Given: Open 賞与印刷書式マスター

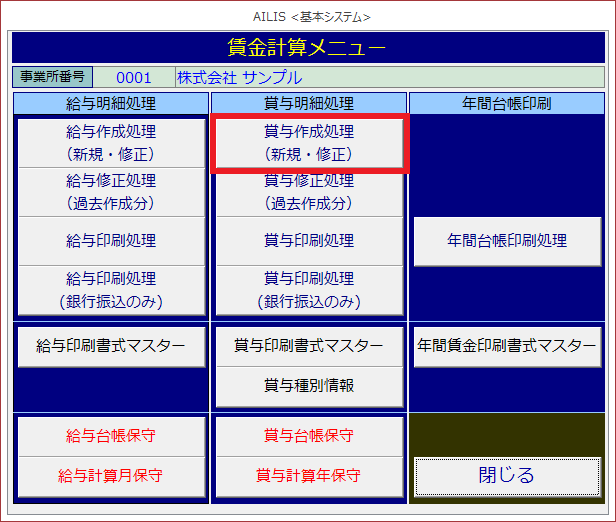Looking at the screenshot, I should [x=308, y=346].
